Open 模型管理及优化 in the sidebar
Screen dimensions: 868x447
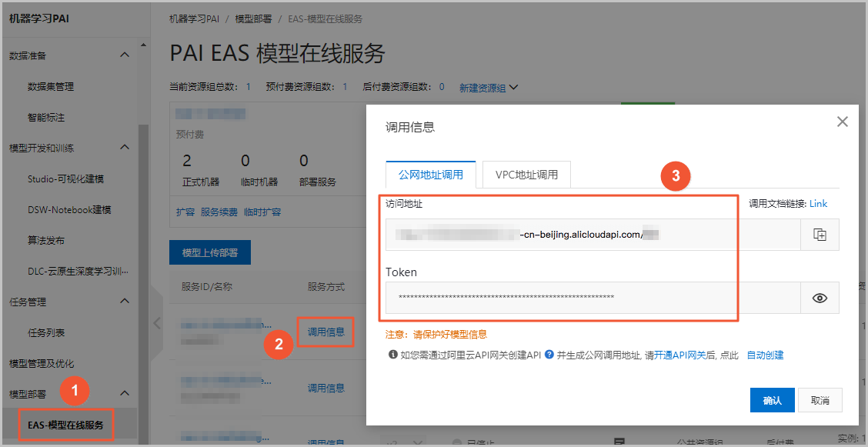tap(42, 363)
